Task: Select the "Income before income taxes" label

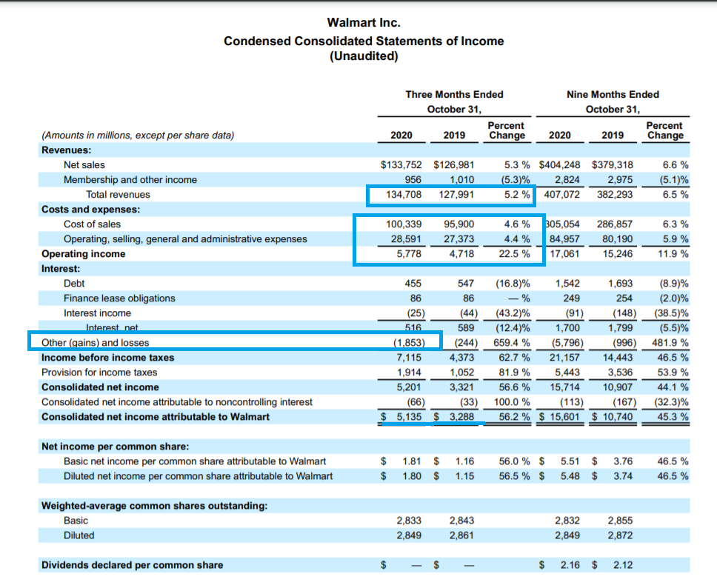Action: 108,358
